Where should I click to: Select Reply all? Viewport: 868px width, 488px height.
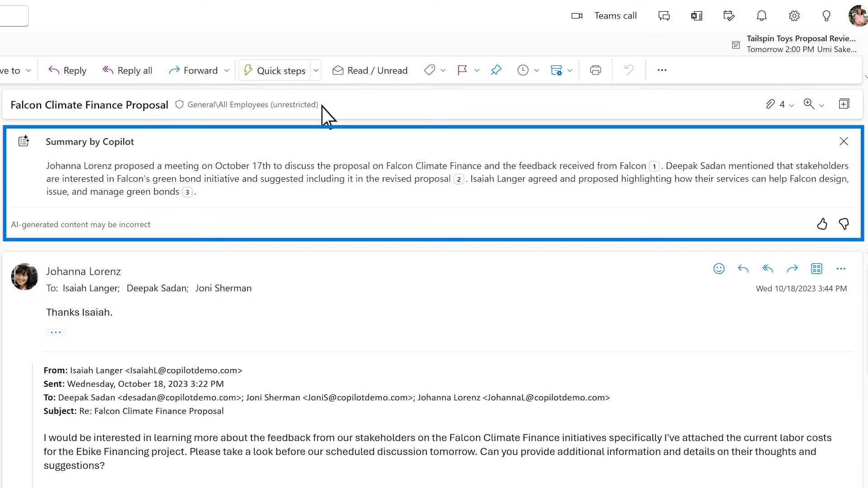pyautogui.click(x=127, y=70)
